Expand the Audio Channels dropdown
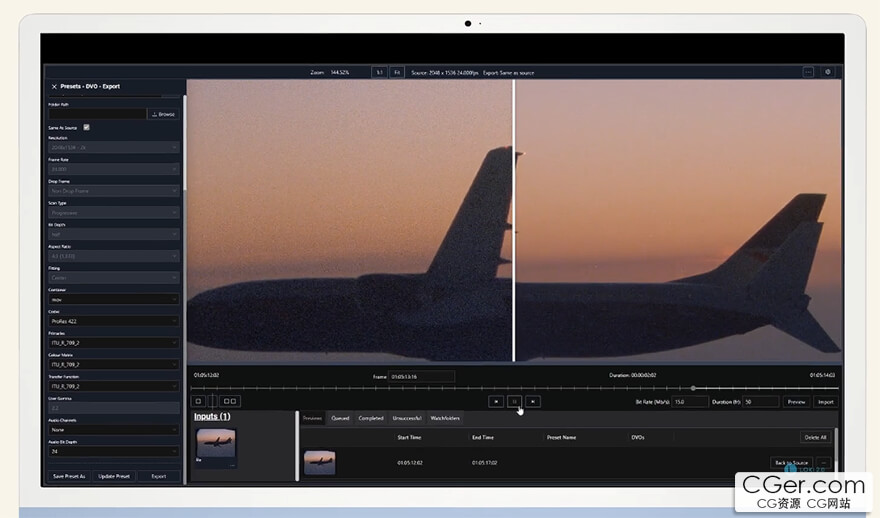Image resolution: width=880 pixels, height=518 pixels. (113, 429)
